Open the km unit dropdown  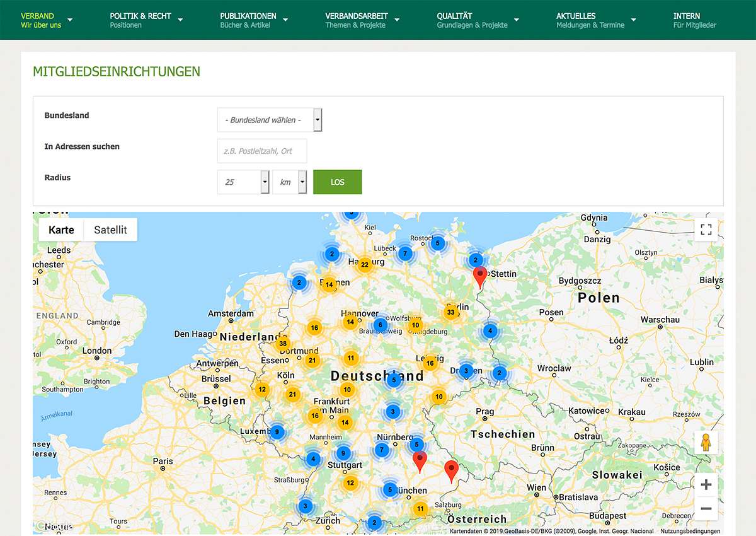click(x=290, y=182)
